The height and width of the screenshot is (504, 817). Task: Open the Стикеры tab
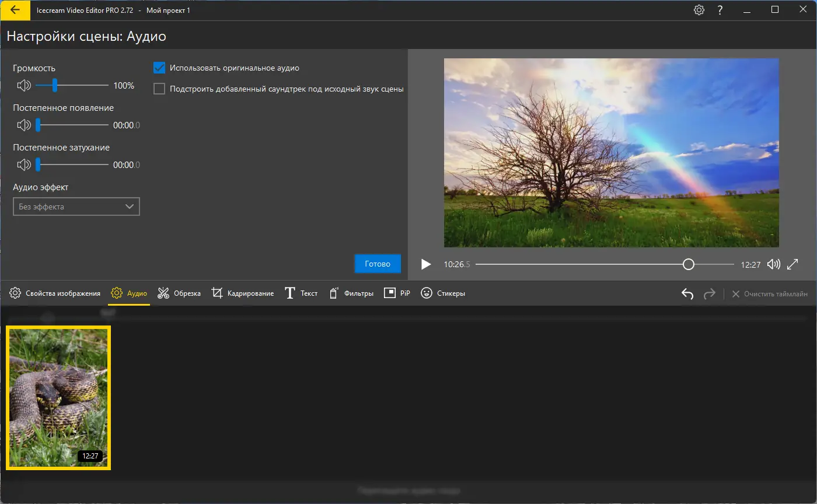tap(443, 293)
